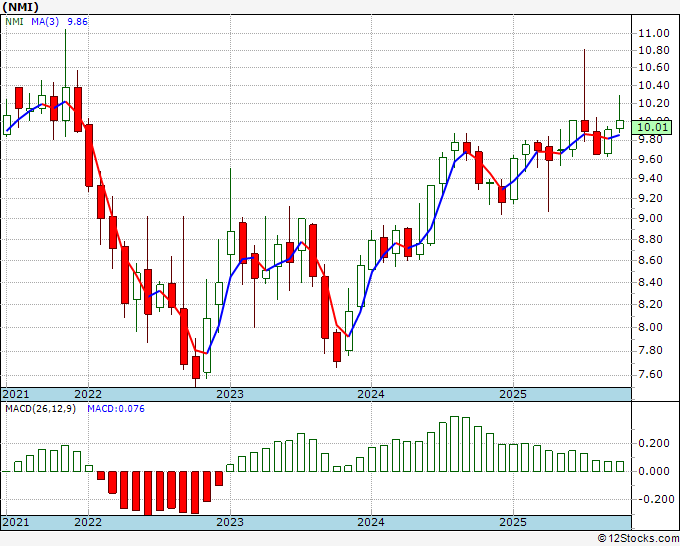Click the ©12Stocks.com credit link

pos(638,539)
